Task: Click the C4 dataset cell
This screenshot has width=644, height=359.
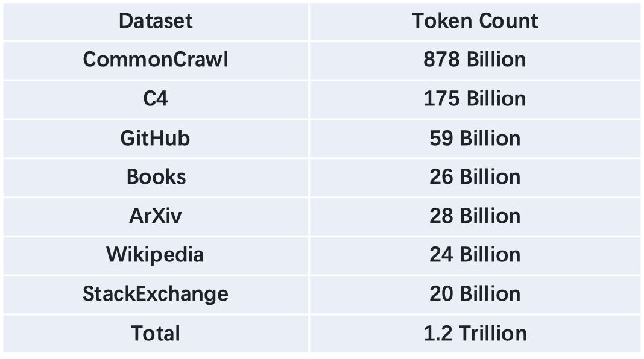Action: tap(156, 100)
